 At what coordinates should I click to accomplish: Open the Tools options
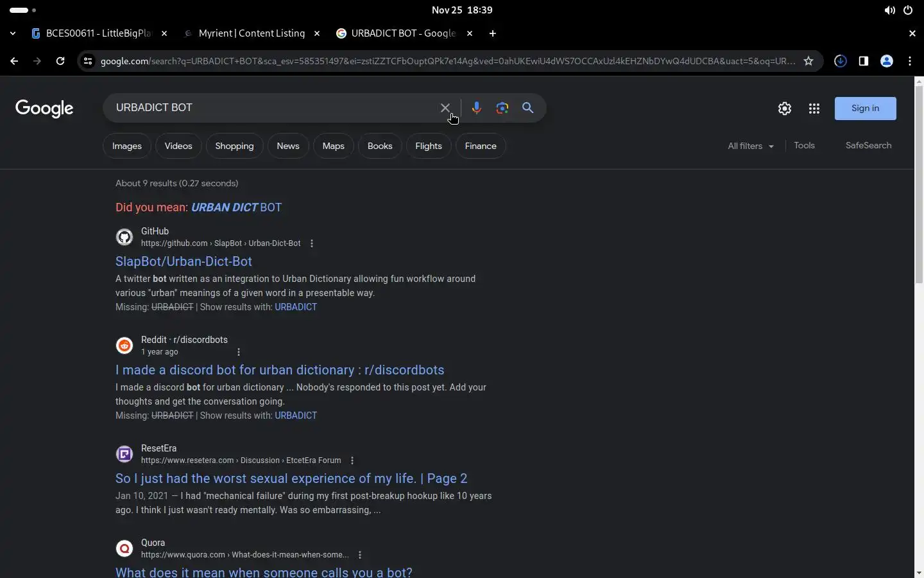point(804,146)
